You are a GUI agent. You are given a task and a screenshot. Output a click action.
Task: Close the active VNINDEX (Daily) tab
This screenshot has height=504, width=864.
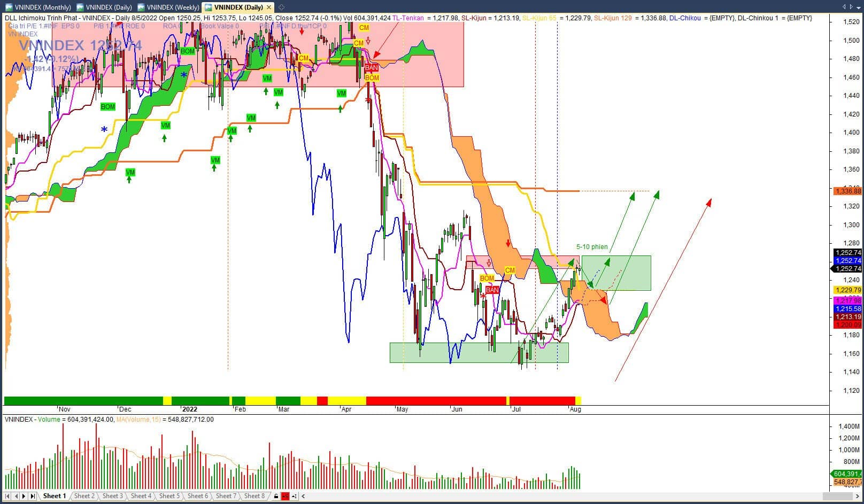coord(269,7)
